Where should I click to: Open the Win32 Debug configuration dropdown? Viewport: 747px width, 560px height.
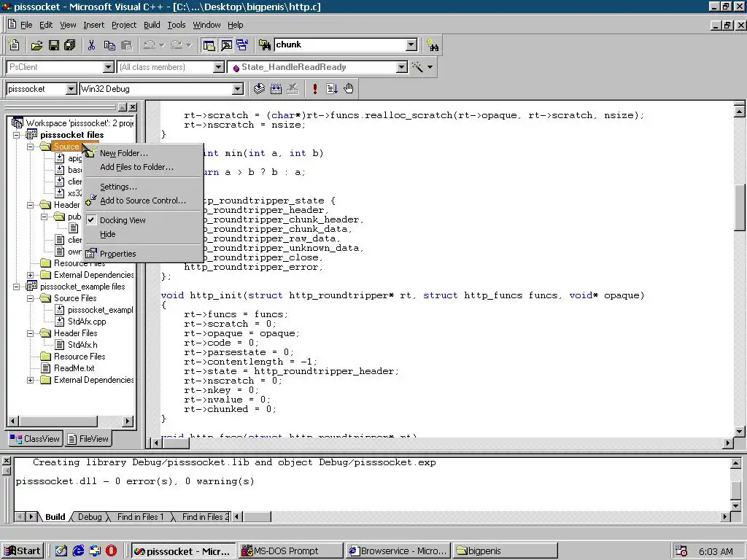pyautogui.click(x=238, y=89)
